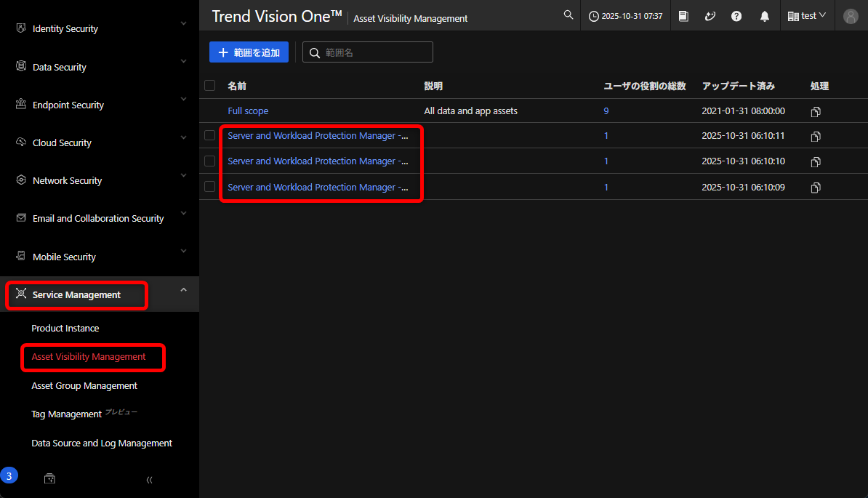This screenshot has width=868, height=498.
Task: Click the Identity Security sidebar icon
Action: [21, 28]
